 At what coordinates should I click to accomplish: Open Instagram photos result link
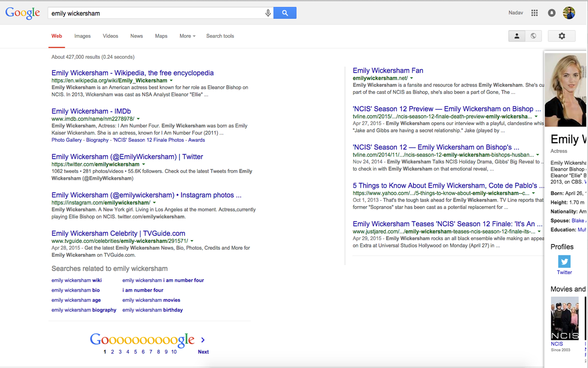pos(146,195)
